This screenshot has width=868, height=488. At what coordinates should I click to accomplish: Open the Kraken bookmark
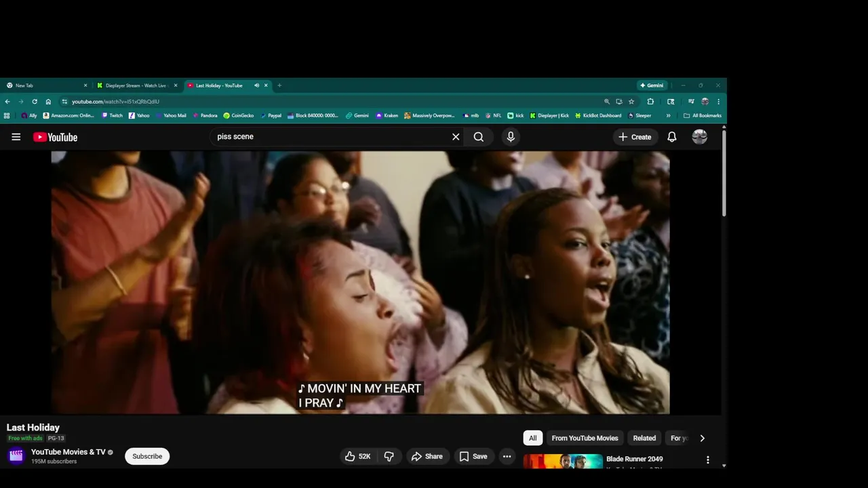point(387,116)
